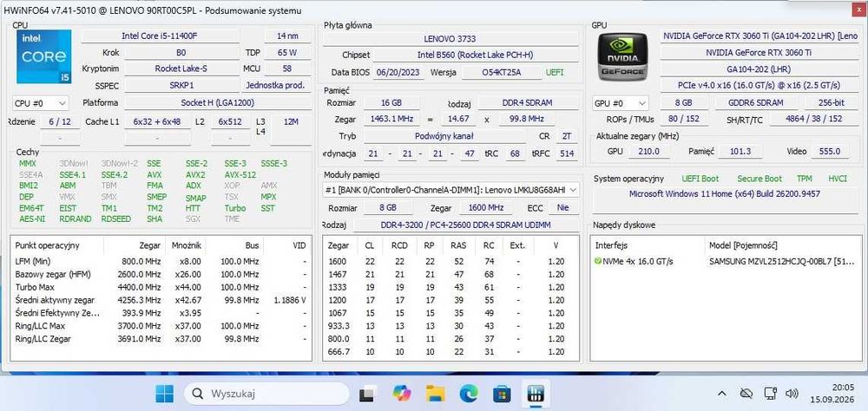The image size is (868, 411).
Task: Select the 933.3 timing row
Action: [450, 326]
